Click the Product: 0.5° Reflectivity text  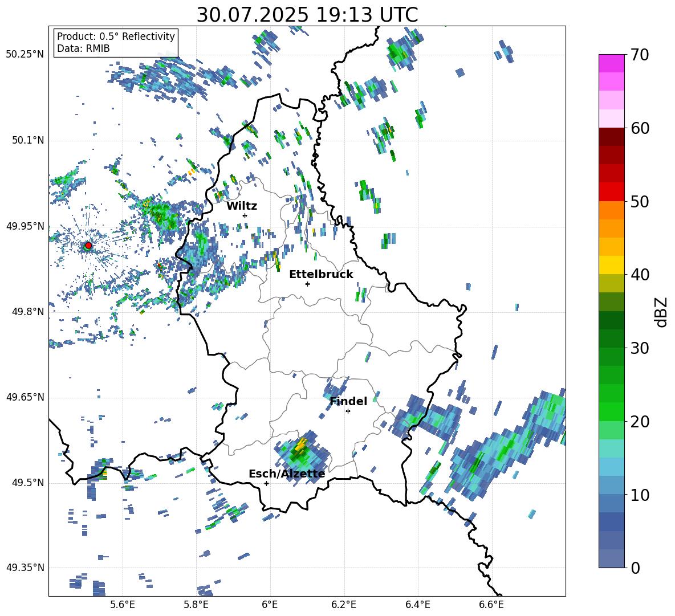[116, 36]
